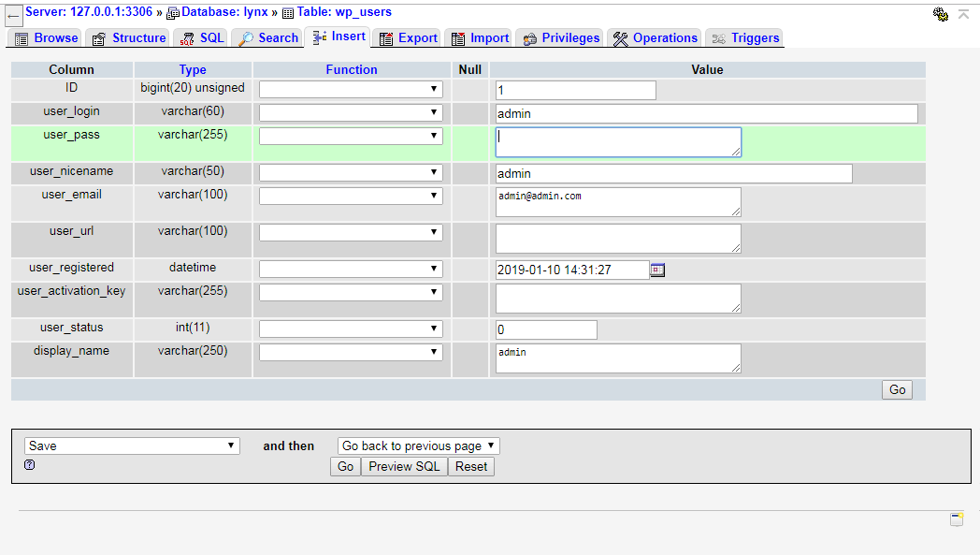The width and height of the screenshot is (980, 555).
Task: Go to the Operations tab
Action: point(655,38)
